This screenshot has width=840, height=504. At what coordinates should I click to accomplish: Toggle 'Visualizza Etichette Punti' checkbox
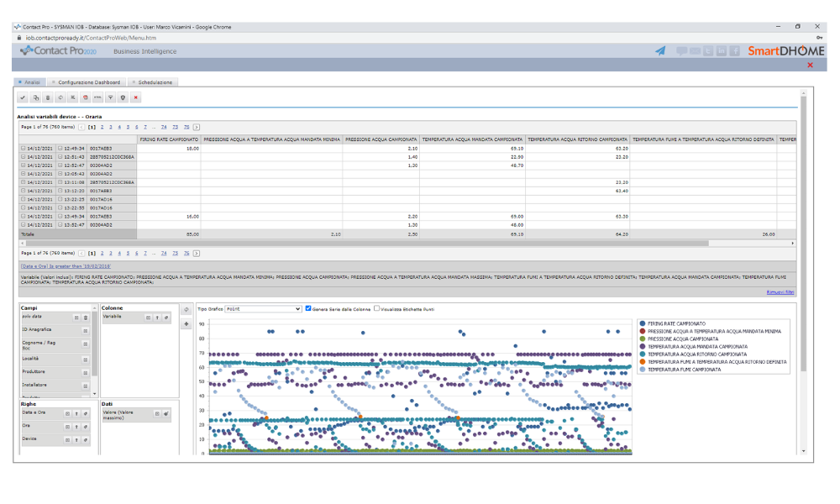[x=376, y=308]
